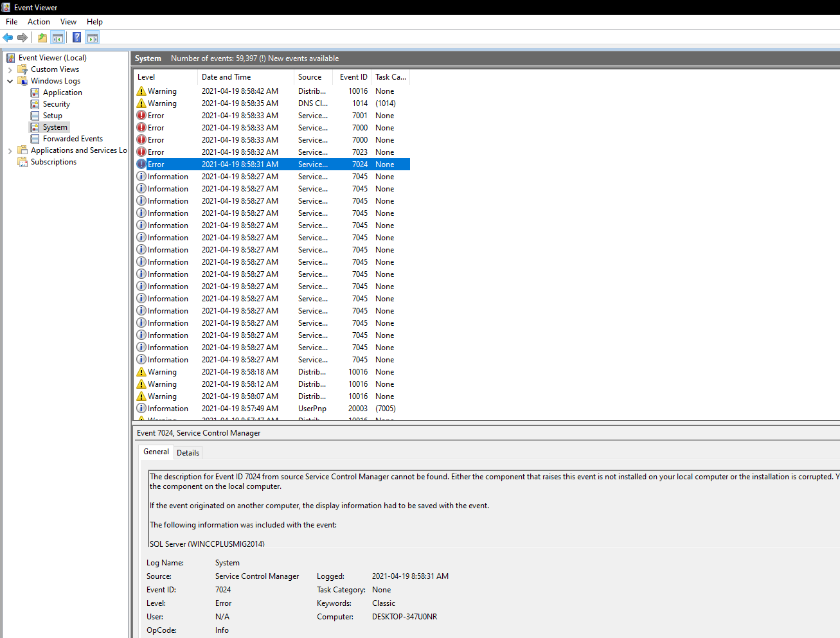Switch to the Details tab
Image resolution: width=840 pixels, height=638 pixels.
click(188, 453)
